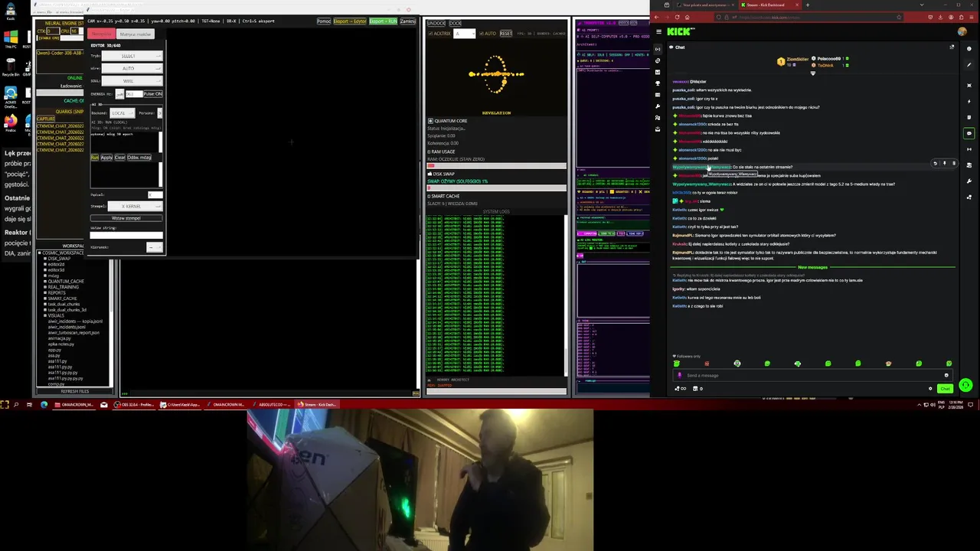Collapse COSMIC_WORKSPACE tree node
Screen dimensions: 980x551
(40, 253)
